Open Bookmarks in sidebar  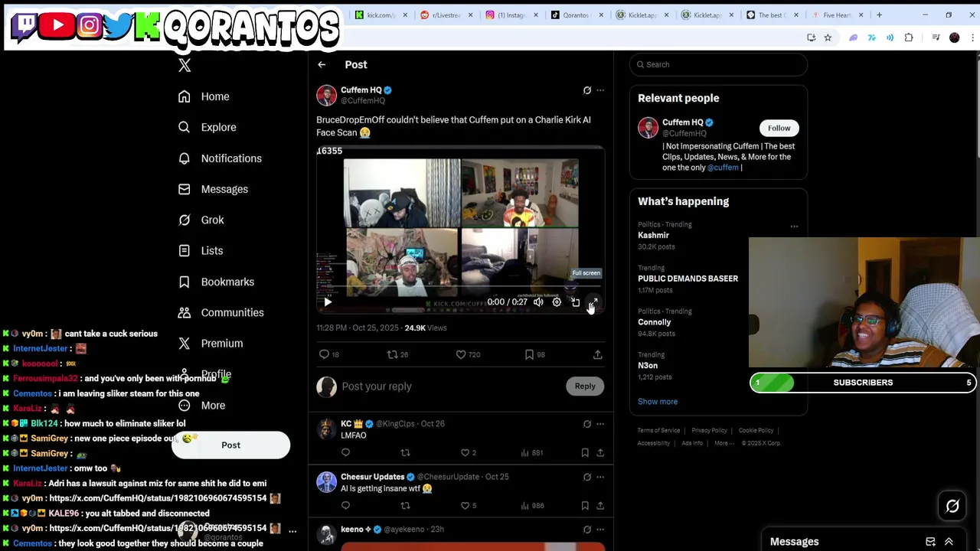click(216, 282)
